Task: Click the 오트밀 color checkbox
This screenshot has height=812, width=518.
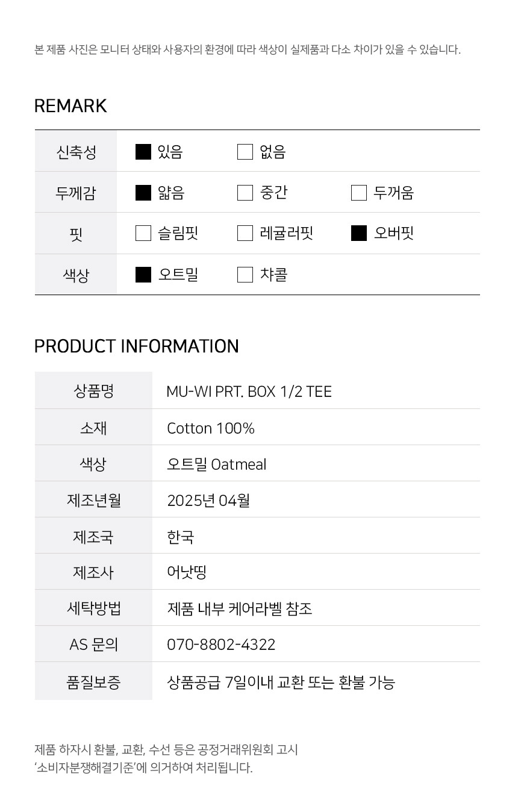Action: coord(143,275)
